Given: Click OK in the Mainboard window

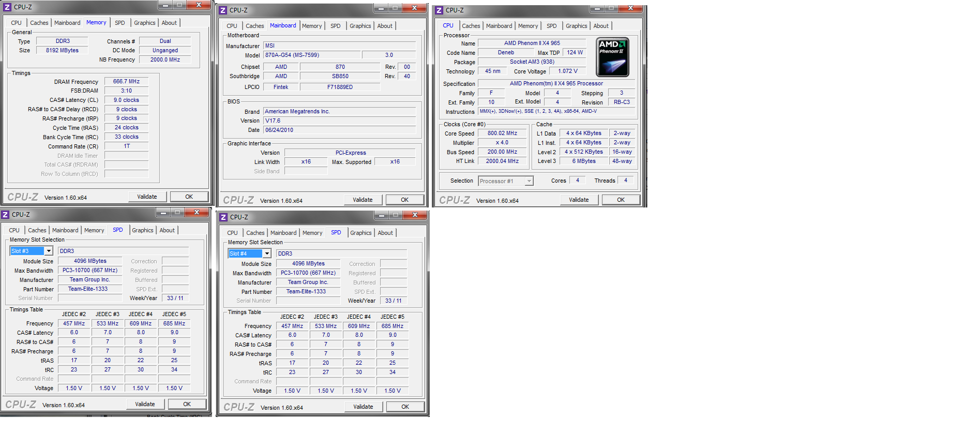Looking at the screenshot, I should click(x=405, y=200).
